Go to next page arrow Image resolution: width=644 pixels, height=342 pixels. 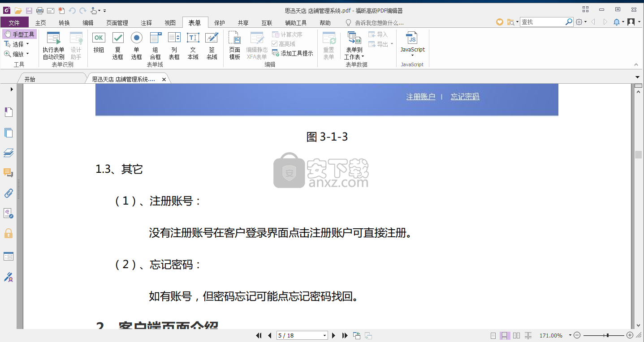[x=333, y=335]
